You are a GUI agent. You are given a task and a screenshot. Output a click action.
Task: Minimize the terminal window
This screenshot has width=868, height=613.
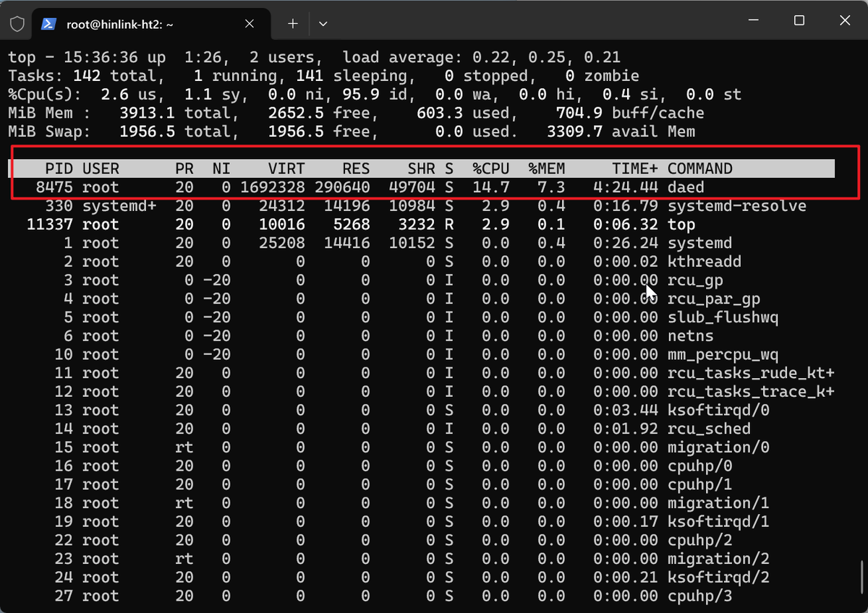tap(753, 21)
